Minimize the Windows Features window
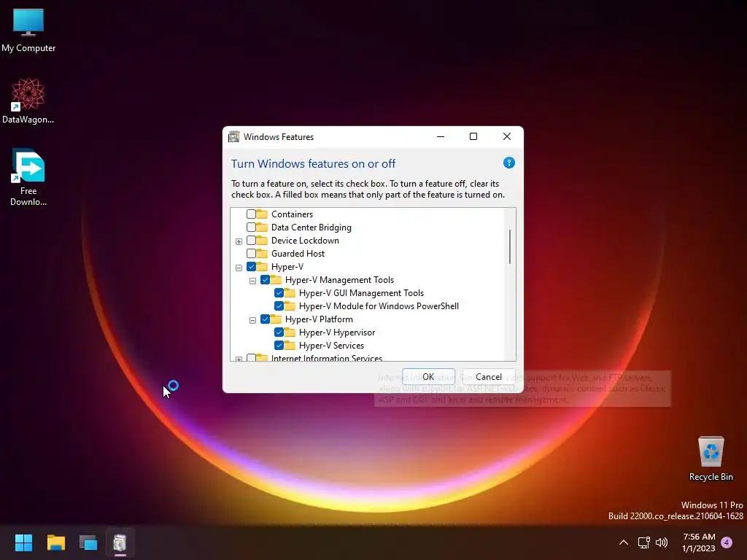This screenshot has width=747, height=560. tap(441, 136)
